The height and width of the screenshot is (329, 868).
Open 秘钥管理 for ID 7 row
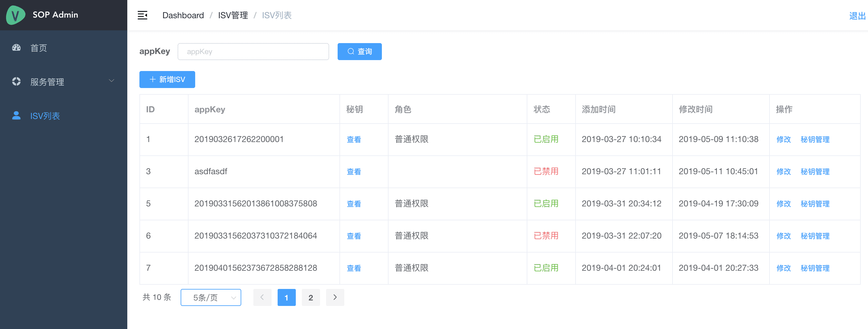815,268
